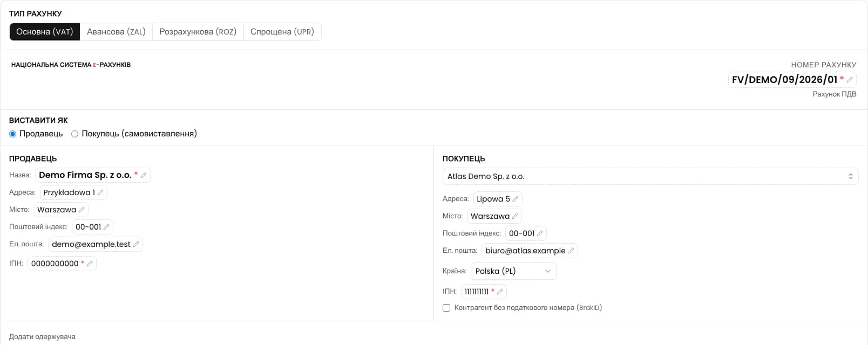
Task: Open the Atlas Demo Sp. z o.o. buyer dropdown
Action: tap(650, 176)
